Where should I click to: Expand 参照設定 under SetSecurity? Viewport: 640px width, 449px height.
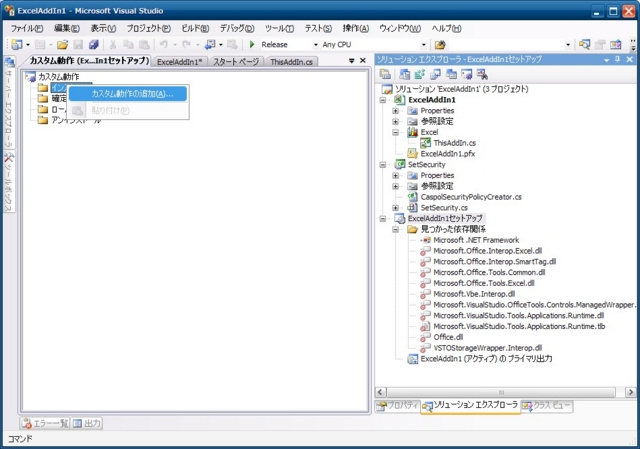click(x=396, y=186)
